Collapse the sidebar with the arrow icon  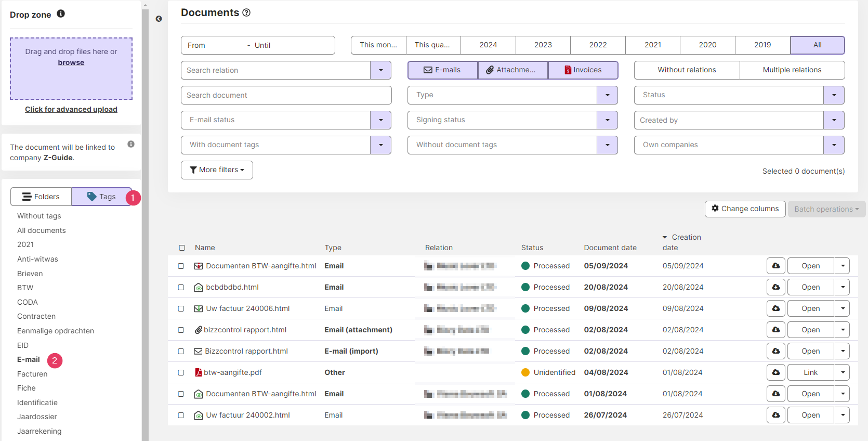click(x=159, y=19)
